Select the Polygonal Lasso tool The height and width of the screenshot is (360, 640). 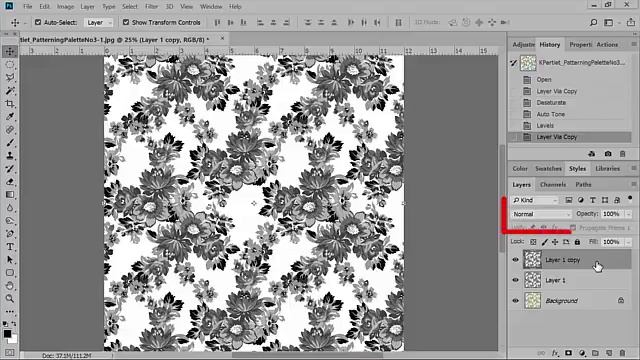click(10, 78)
